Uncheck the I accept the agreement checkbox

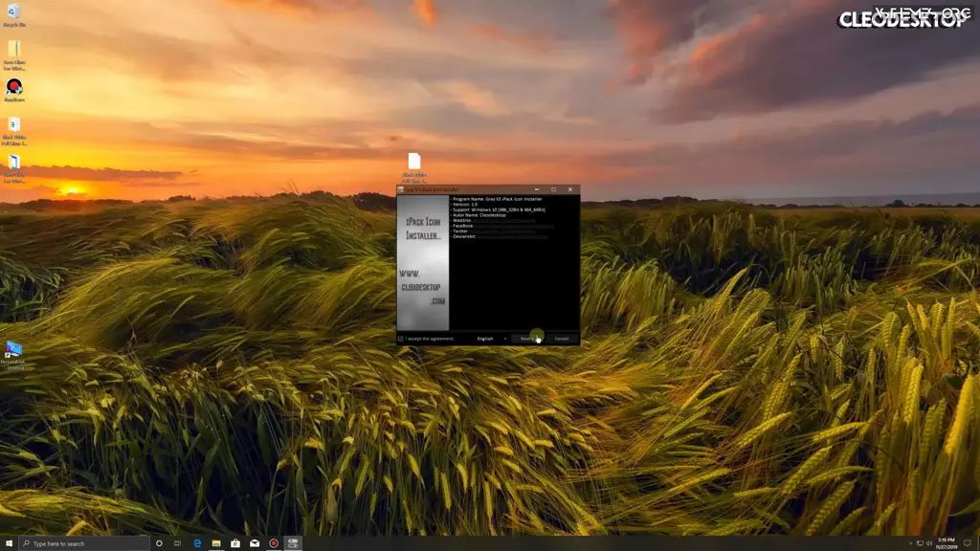click(x=399, y=339)
